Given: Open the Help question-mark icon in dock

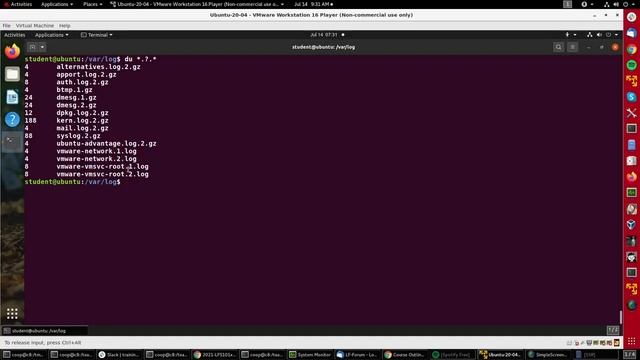Looking at the screenshot, I should pyautogui.click(x=12, y=120).
